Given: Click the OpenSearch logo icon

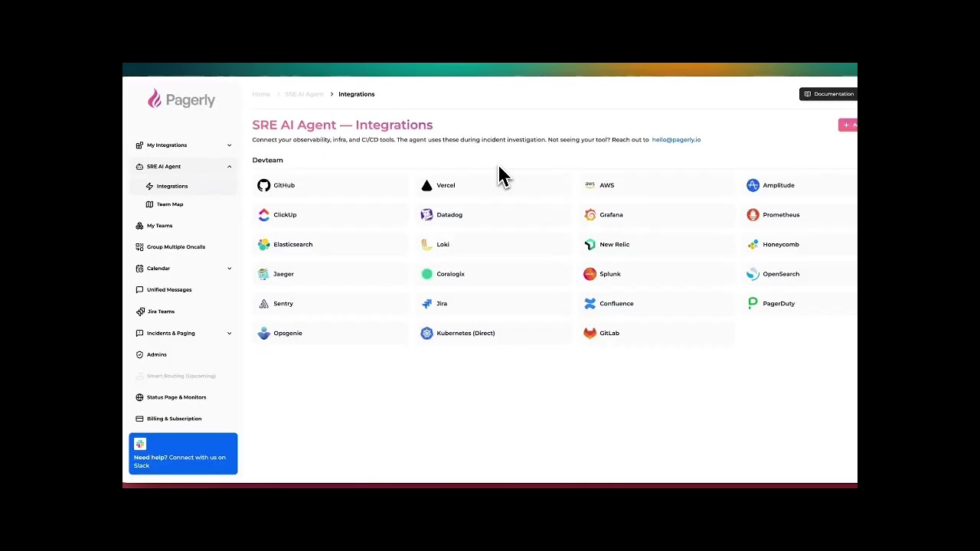Looking at the screenshot, I should point(753,274).
